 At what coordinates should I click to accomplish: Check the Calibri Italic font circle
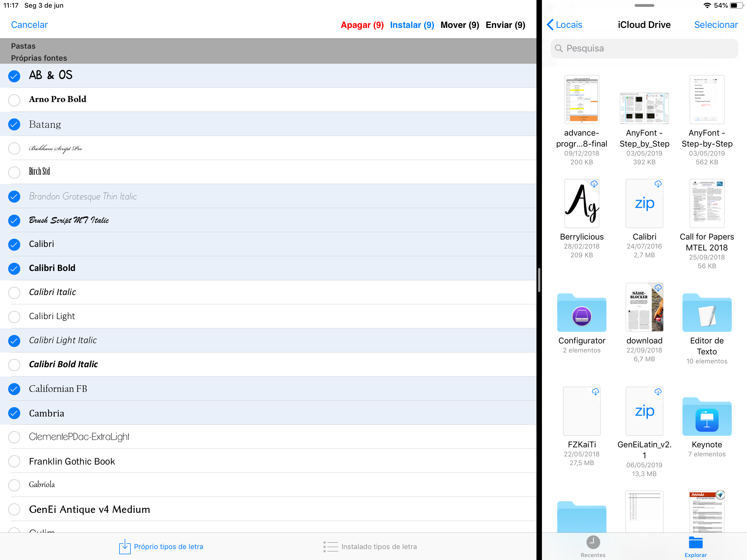pos(14,293)
